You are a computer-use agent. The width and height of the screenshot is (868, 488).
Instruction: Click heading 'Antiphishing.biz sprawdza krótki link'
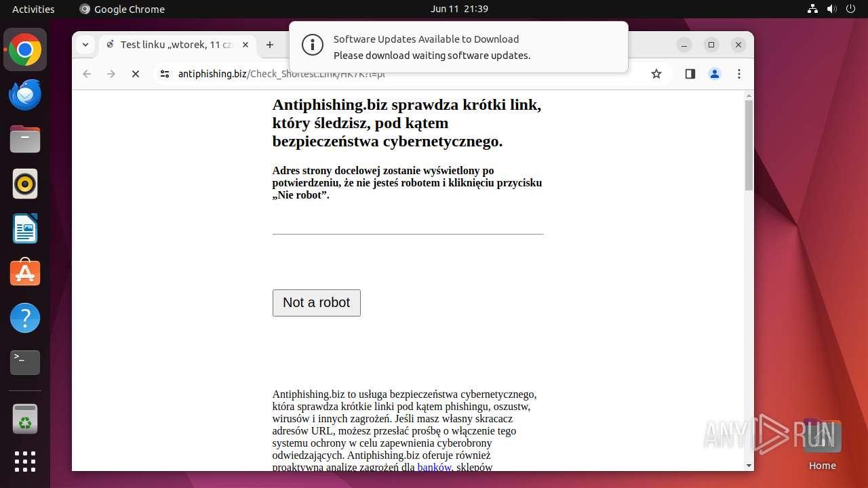pyautogui.click(x=407, y=123)
